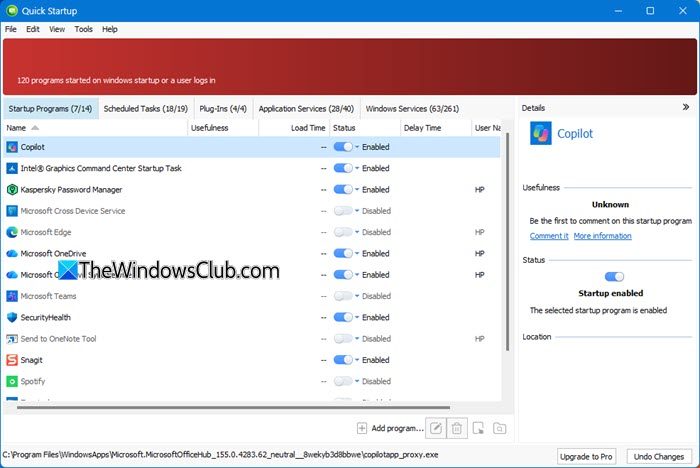Open the SecurityHealth status dropdown arrow
This screenshot has height=468, width=700.
click(357, 318)
